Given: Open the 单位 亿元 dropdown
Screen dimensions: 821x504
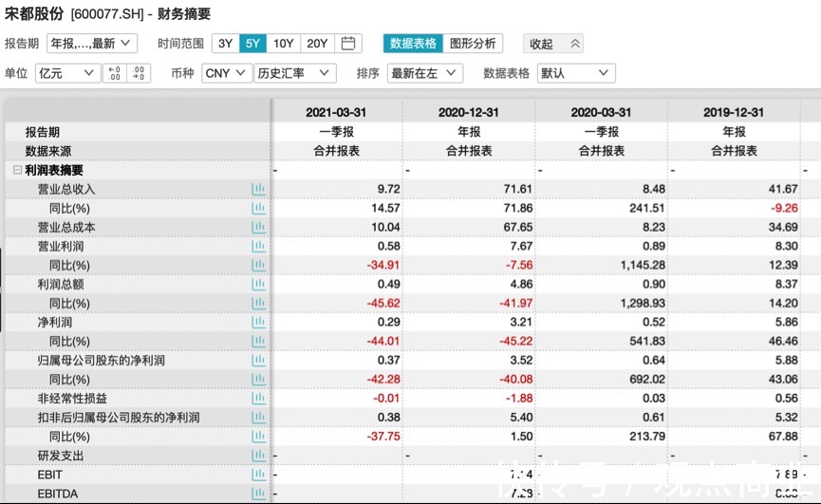Looking at the screenshot, I should 67,73.
